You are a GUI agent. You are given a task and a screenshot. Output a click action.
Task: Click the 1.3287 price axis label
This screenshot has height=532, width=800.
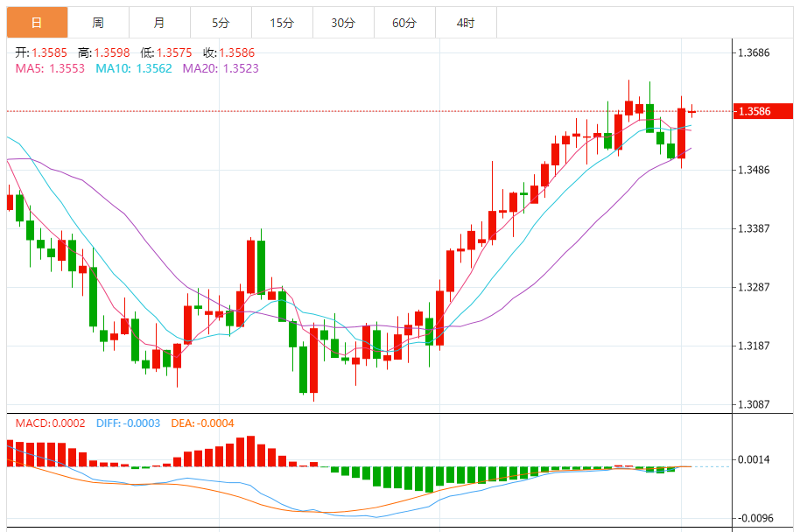pyautogui.click(x=754, y=287)
